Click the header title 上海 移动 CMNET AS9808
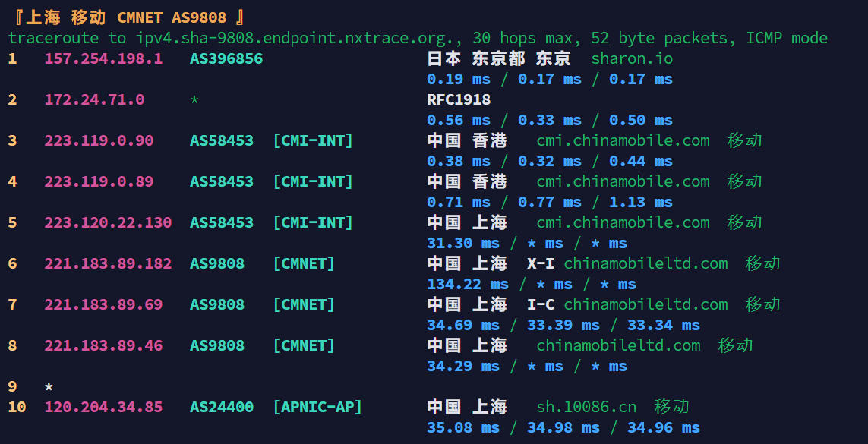Image resolution: width=868 pixels, height=444 pixels. (126, 17)
